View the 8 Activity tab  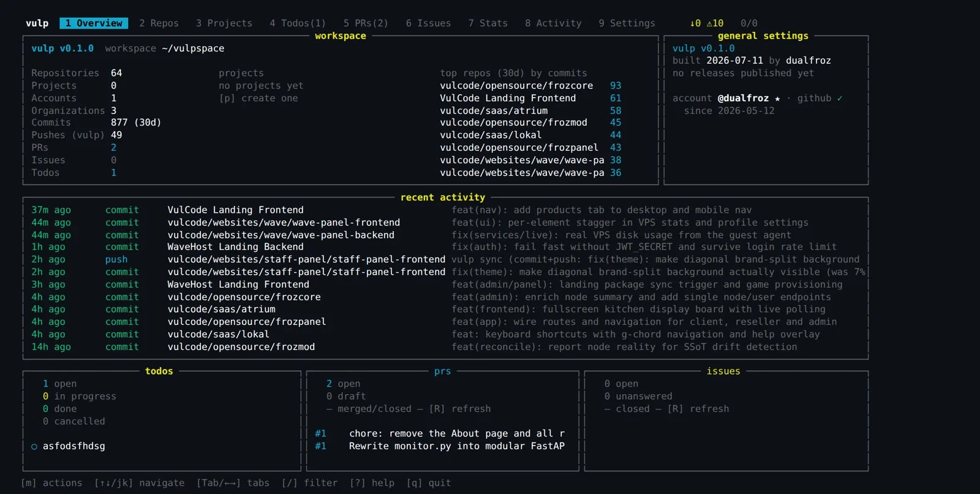click(553, 23)
